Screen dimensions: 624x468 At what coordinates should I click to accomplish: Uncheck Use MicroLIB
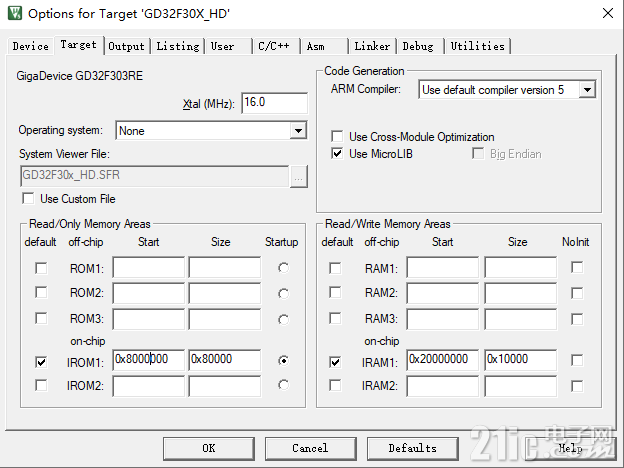[x=337, y=154]
